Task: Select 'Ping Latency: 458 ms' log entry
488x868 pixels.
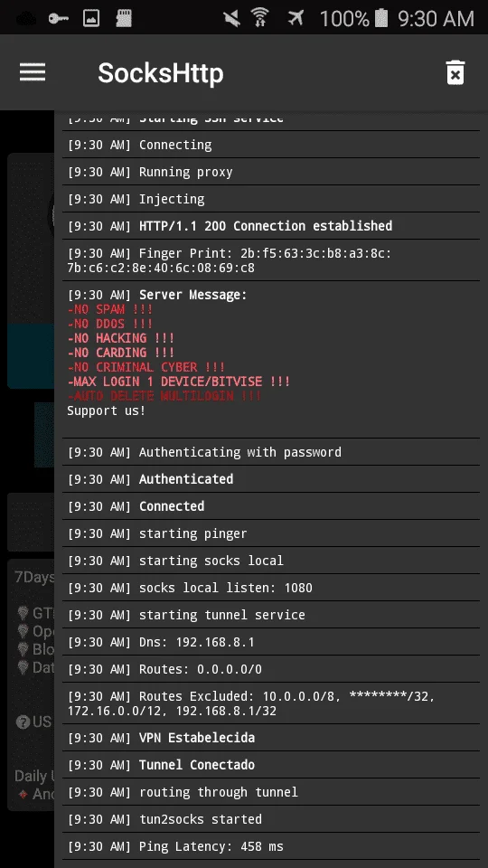Action: 270,846
